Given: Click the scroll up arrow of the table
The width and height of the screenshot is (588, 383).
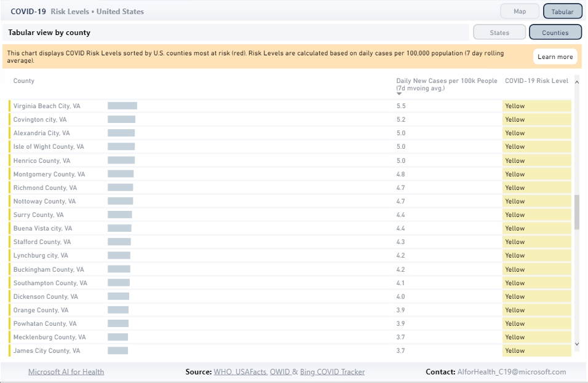Looking at the screenshot, I should coord(577,82).
